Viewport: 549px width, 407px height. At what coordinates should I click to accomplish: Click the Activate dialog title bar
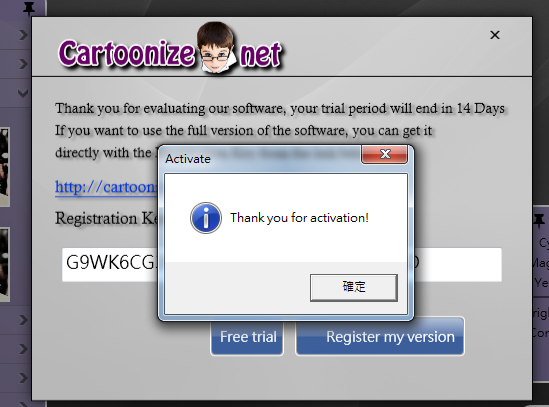pyautogui.click(x=261, y=159)
